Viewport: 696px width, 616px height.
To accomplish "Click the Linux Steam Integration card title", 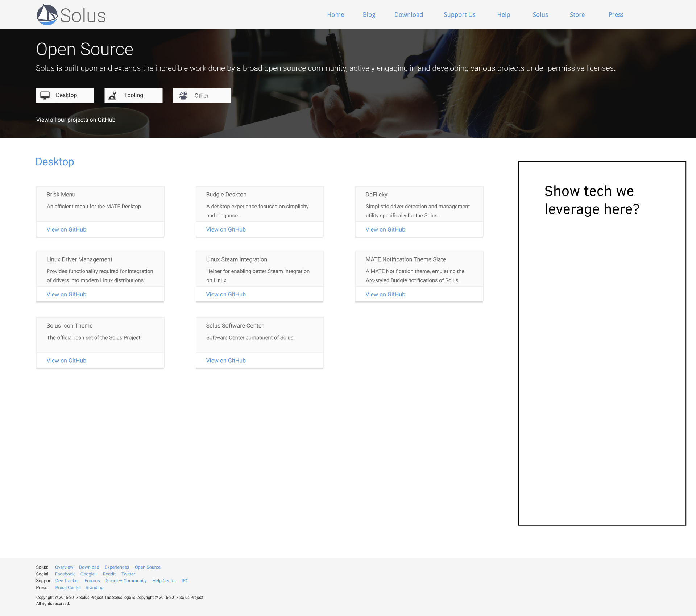I will (x=236, y=259).
